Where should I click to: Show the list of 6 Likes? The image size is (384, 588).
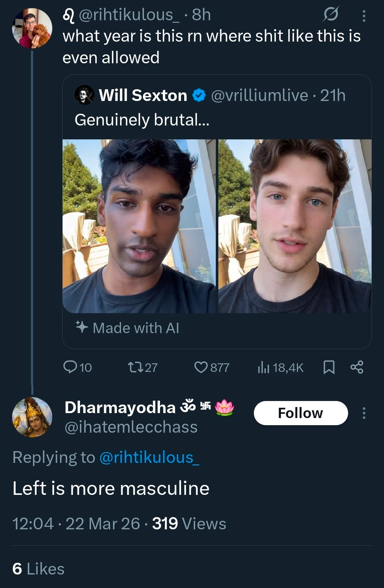click(38, 569)
